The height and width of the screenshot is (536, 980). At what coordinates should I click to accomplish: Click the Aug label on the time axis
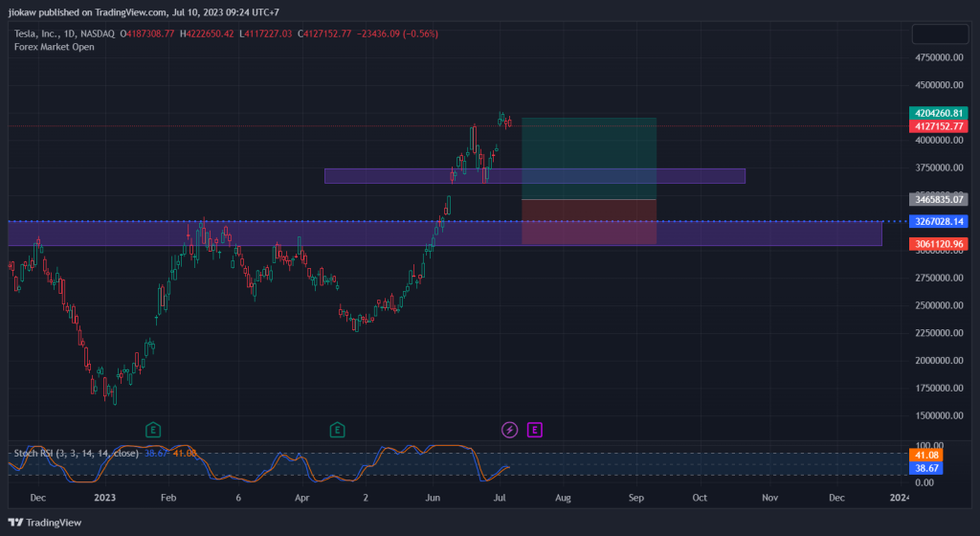563,498
